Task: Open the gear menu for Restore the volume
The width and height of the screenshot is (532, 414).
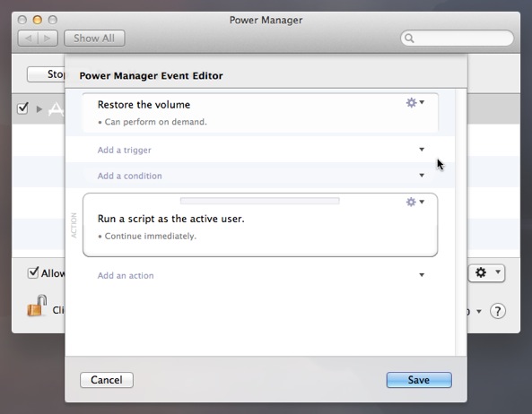Action: click(x=415, y=102)
